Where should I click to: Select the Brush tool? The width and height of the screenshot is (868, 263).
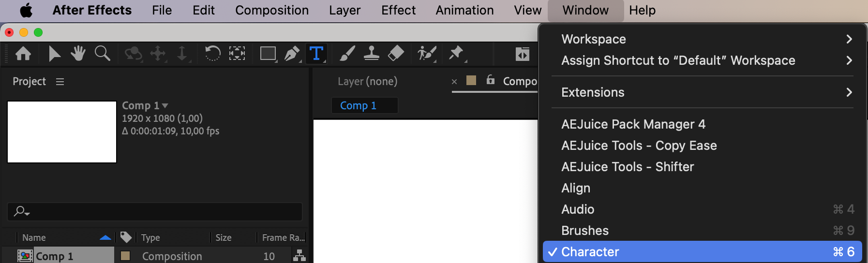[347, 53]
